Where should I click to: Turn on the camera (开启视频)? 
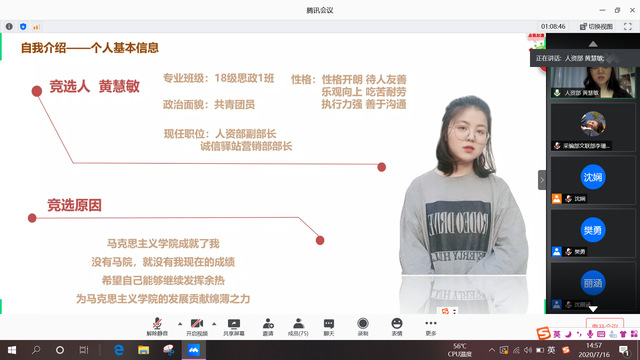pos(197,327)
